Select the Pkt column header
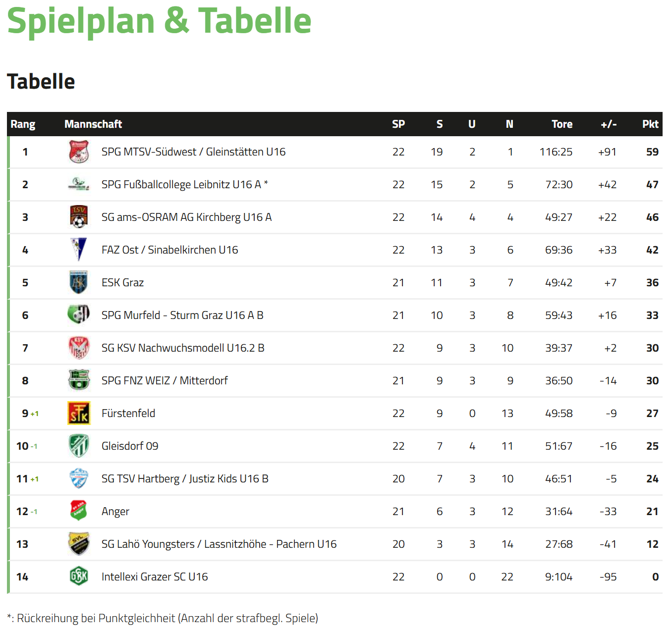 click(650, 124)
